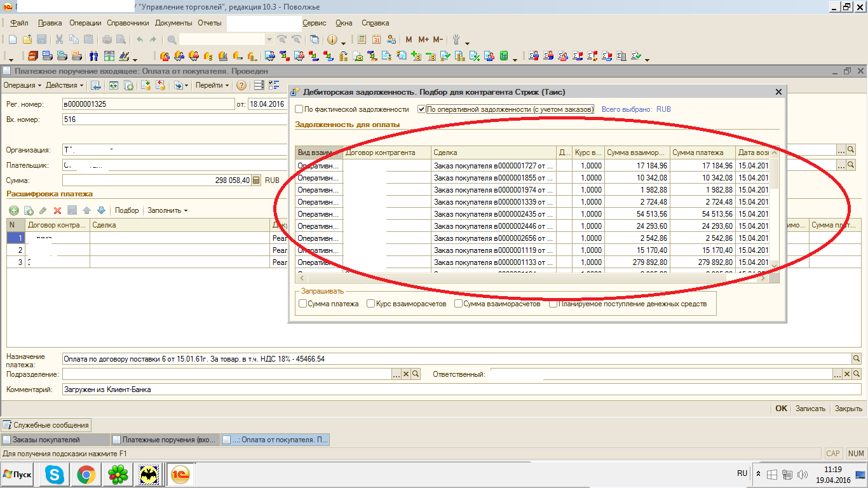The image size is (868, 488).
Task: Click the green add row icon
Action: (x=13, y=210)
